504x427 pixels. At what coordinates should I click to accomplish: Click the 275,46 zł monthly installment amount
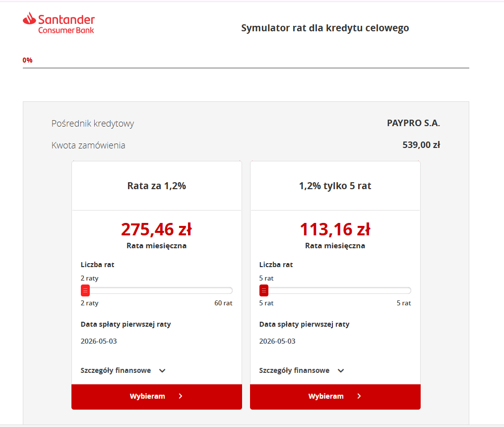coord(156,229)
